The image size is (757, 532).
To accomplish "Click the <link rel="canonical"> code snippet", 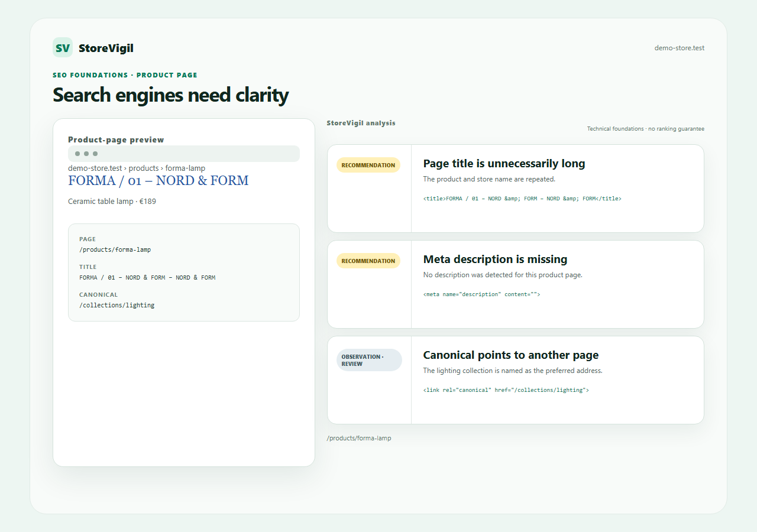I will pyautogui.click(x=506, y=390).
